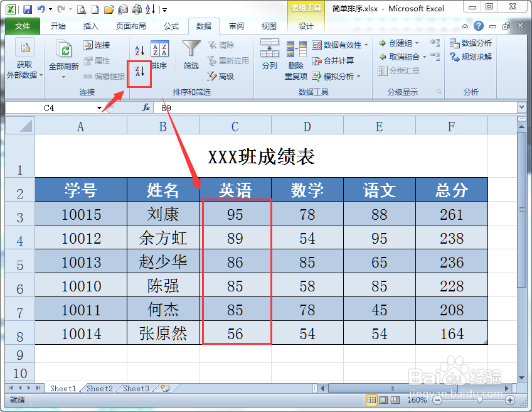The image size is (532, 412).
Task: Open 规划求解 solver tool
Action: [471, 57]
